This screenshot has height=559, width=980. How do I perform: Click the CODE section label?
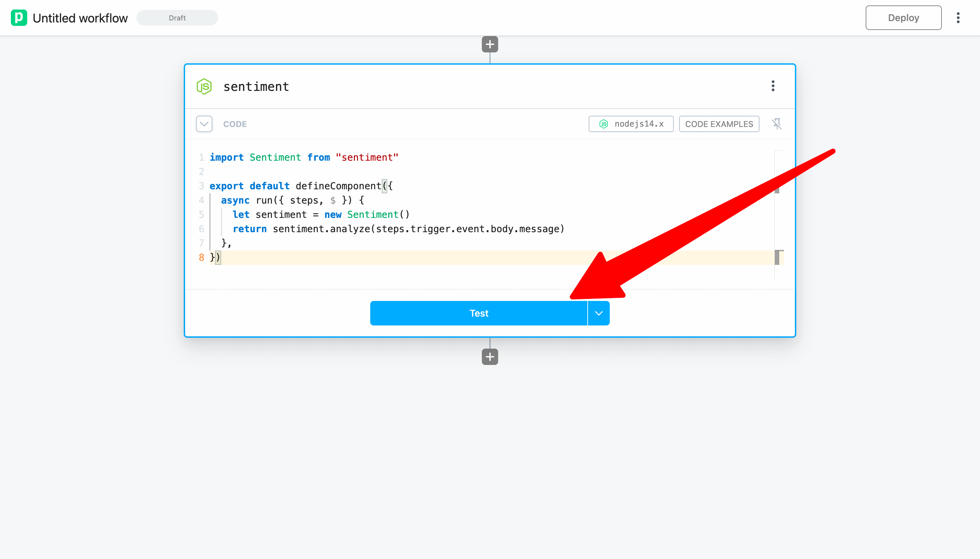(x=235, y=124)
